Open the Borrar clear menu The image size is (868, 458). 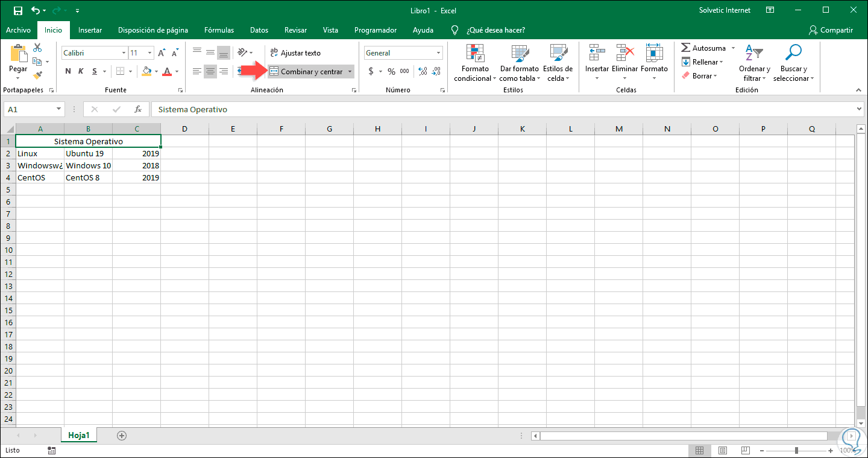click(699, 75)
